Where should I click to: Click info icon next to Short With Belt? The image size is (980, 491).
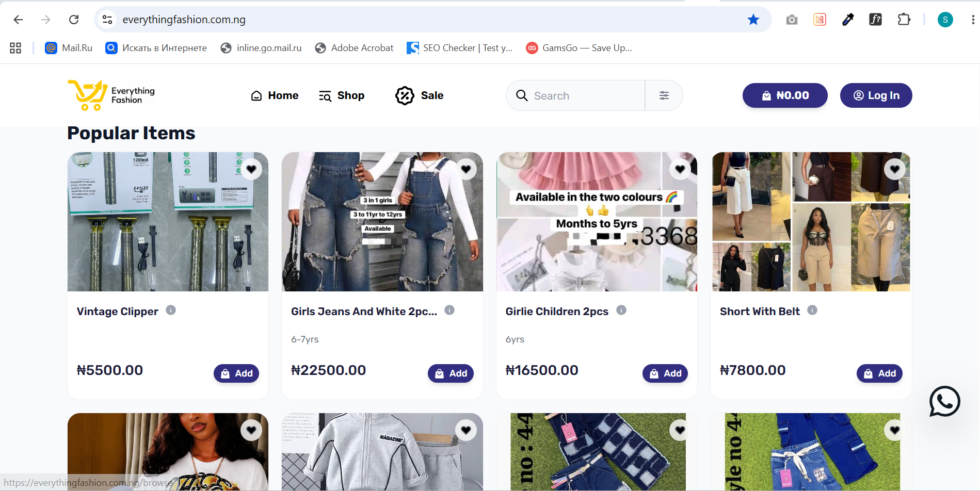(x=812, y=310)
